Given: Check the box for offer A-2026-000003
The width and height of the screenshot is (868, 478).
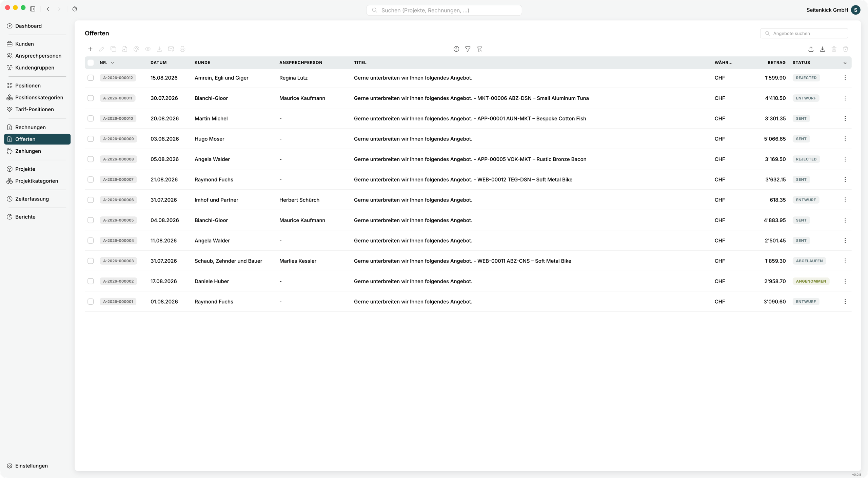Looking at the screenshot, I should (x=91, y=261).
